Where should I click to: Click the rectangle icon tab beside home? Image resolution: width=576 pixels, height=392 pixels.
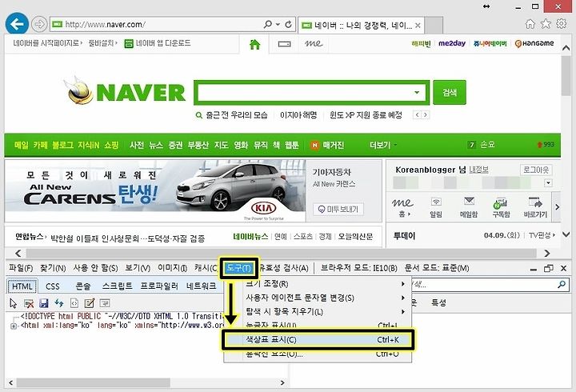[284, 44]
